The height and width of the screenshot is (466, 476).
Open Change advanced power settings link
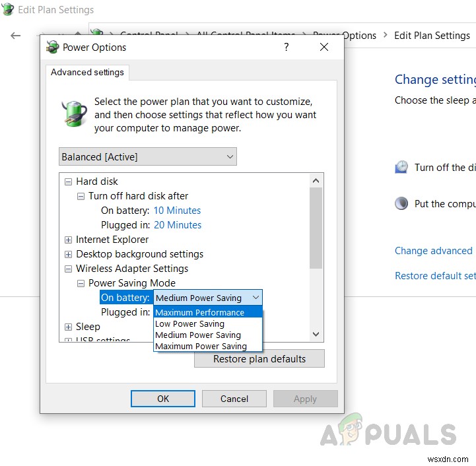434,251
